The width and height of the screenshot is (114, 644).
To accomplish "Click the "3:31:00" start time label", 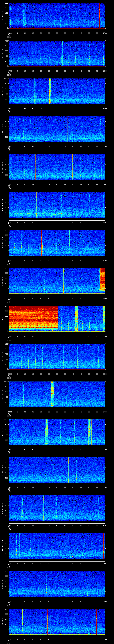I will (9, 601).
